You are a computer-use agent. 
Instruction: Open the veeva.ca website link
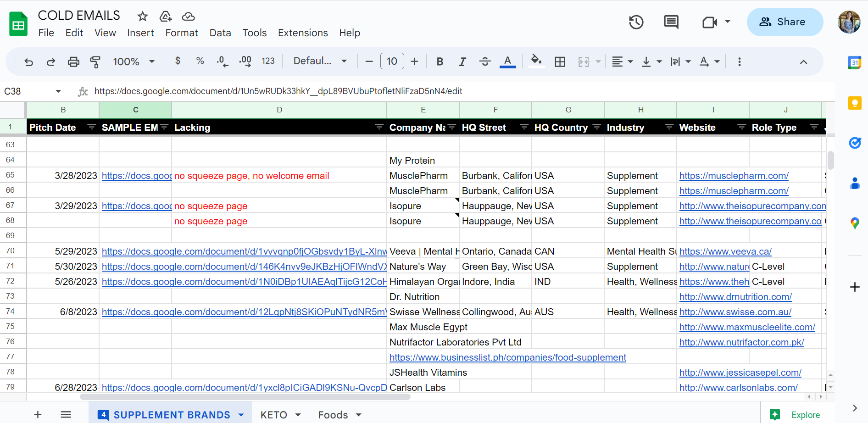click(x=725, y=251)
